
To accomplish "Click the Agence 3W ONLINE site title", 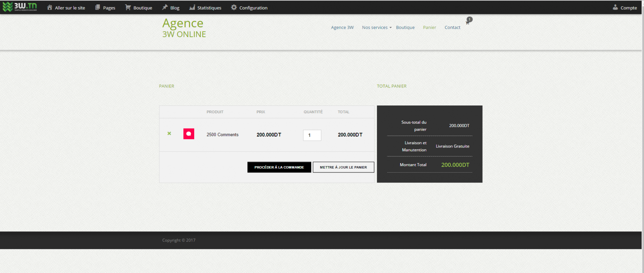I will [x=184, y=27].
